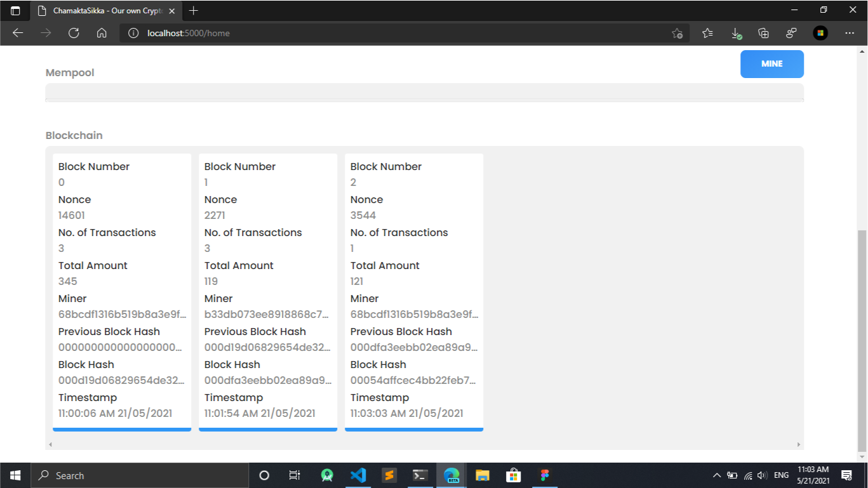
Task: Open Task View on the taskbar
Action: [295, 475]
